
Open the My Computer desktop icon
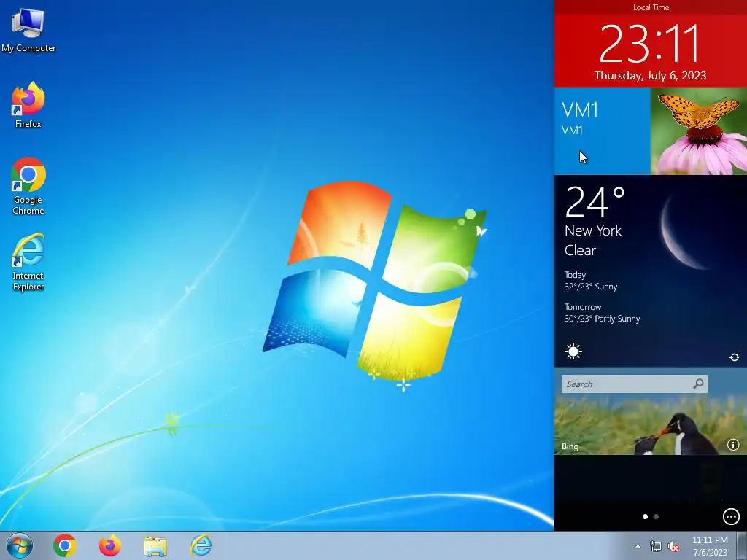click(x=28, y=30)
